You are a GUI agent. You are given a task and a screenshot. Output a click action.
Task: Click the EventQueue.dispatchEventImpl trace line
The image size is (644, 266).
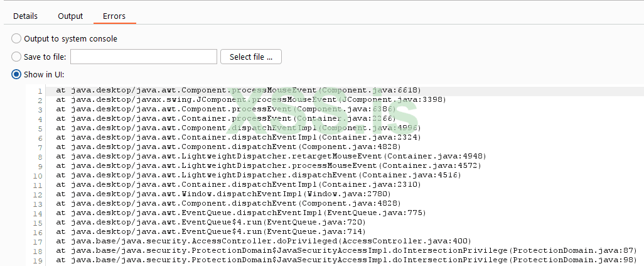click(241, 213)
